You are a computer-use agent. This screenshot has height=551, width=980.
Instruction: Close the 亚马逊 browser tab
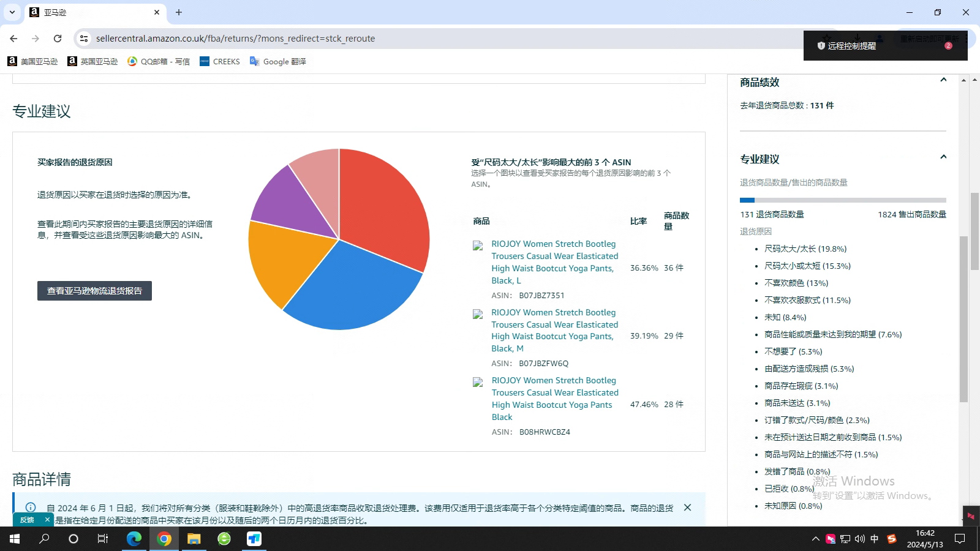157,12
